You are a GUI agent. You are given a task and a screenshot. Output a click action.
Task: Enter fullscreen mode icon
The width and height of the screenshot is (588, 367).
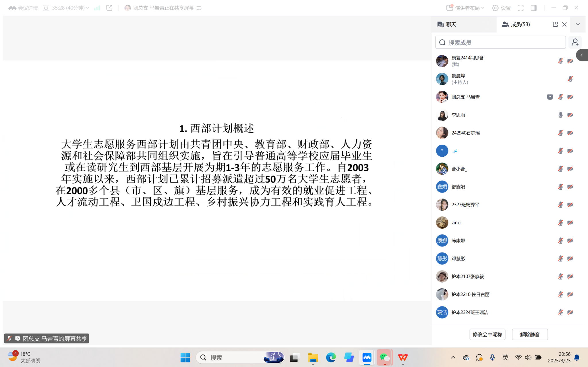point(521,8)
